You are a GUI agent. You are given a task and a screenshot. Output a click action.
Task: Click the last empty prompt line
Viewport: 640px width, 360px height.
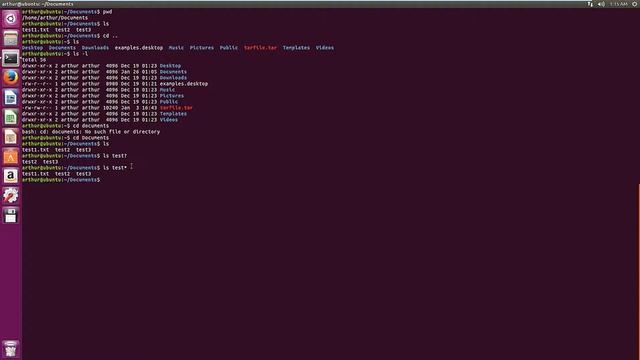click(61, 180)
